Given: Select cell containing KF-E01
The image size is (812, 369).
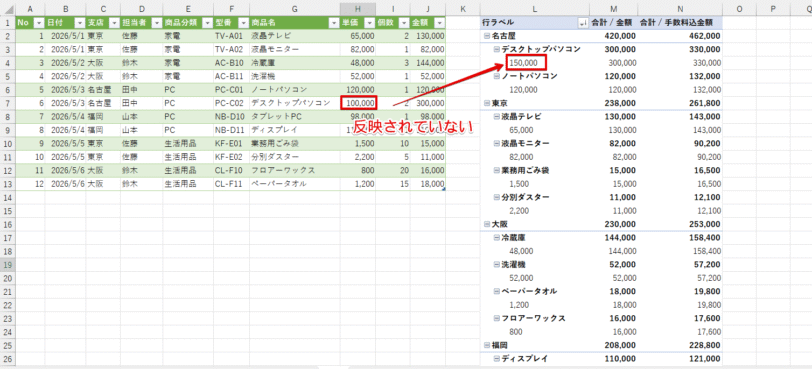Looking at the screenshot, I should tap(231, 143).
